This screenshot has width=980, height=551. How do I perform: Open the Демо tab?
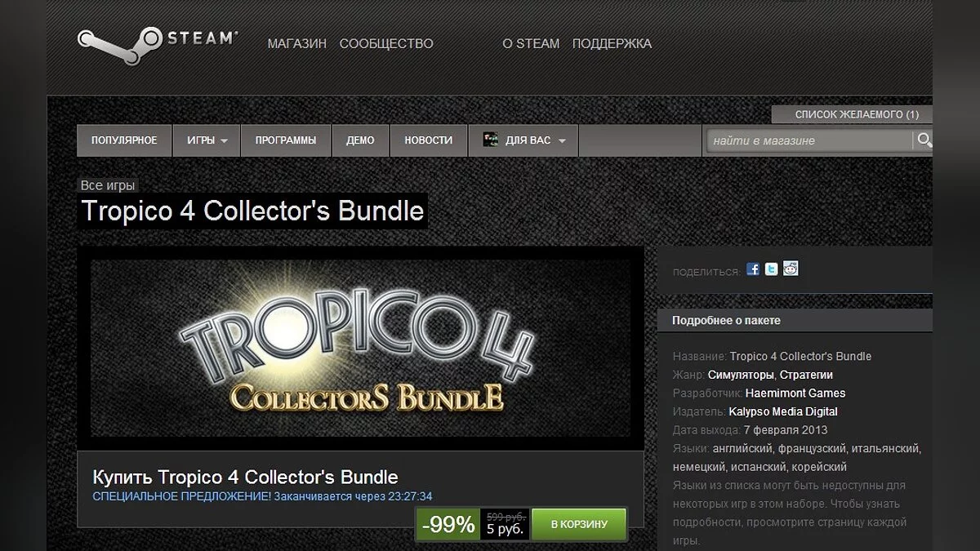[360, 140]
